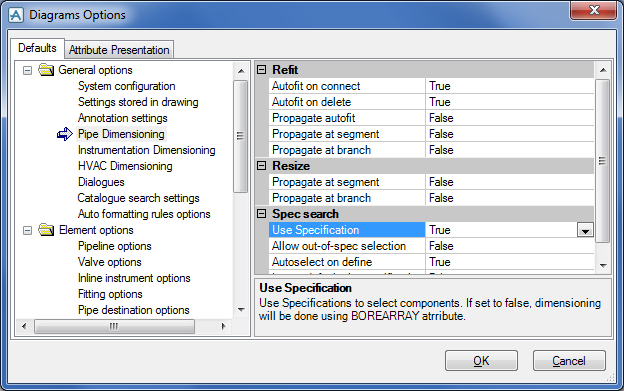Switch to the Attribute Presentation tab
This screenshot has width=624, height=391.
[119, 50]
